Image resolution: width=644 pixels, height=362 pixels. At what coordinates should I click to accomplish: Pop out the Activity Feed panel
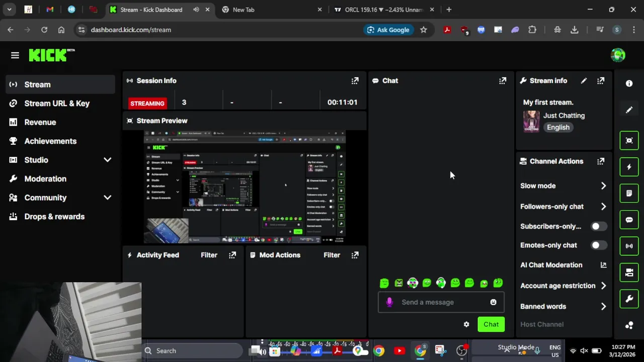[x=232, y=255]
